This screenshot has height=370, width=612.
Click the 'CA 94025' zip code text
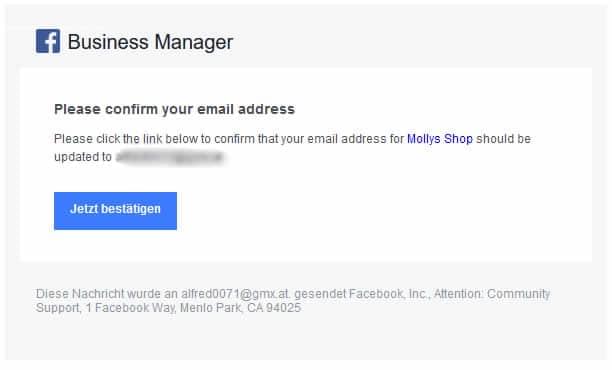click(274, 308)
